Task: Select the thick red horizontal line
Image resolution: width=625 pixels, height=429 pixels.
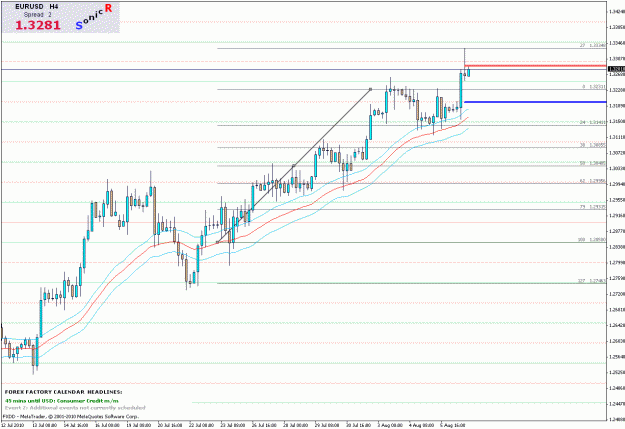Action: [x=535, y=66]
